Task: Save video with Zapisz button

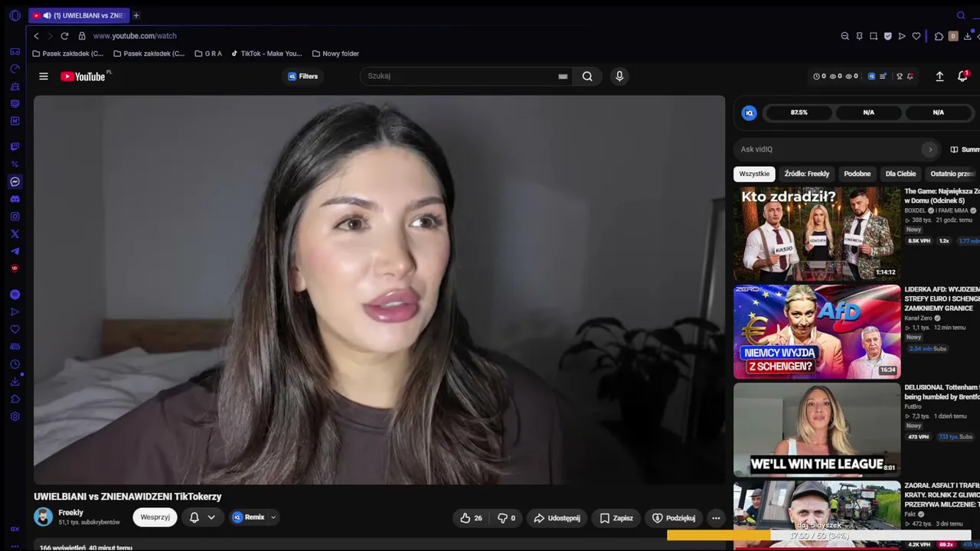Action: [616, 518]
